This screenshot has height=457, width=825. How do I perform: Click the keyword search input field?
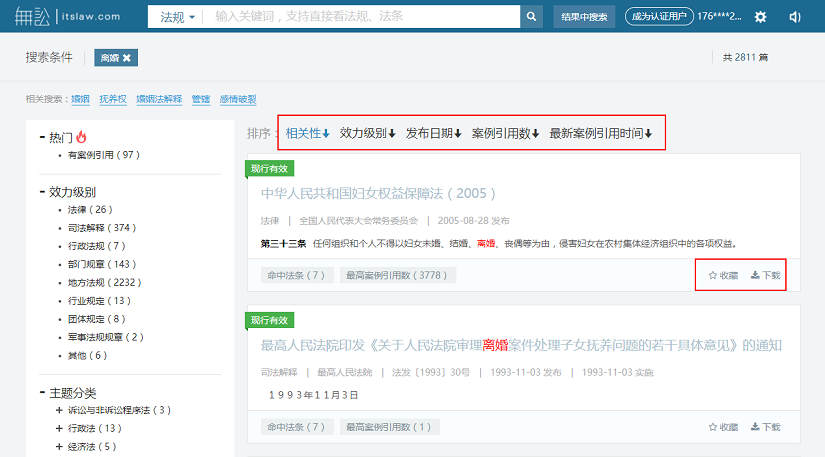(365, 17)
